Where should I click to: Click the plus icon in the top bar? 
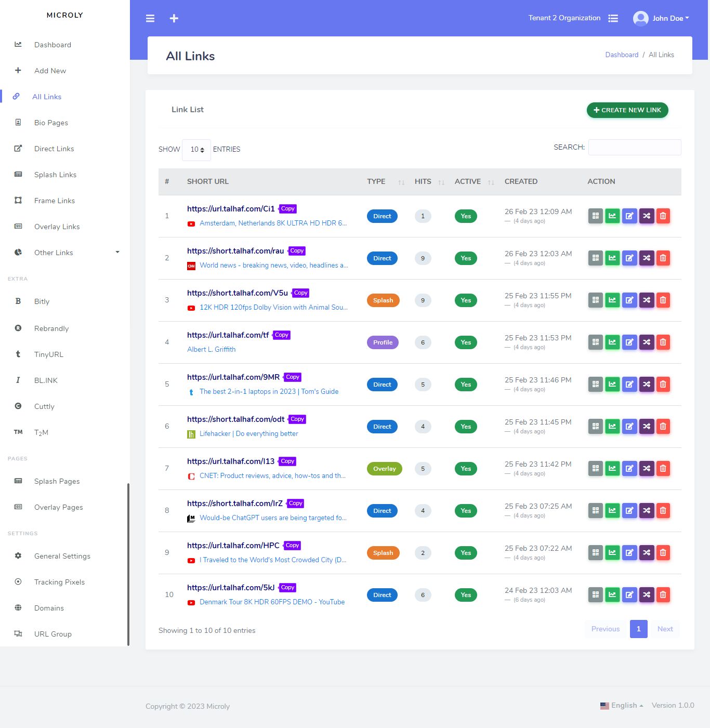[x=174, y=18]
